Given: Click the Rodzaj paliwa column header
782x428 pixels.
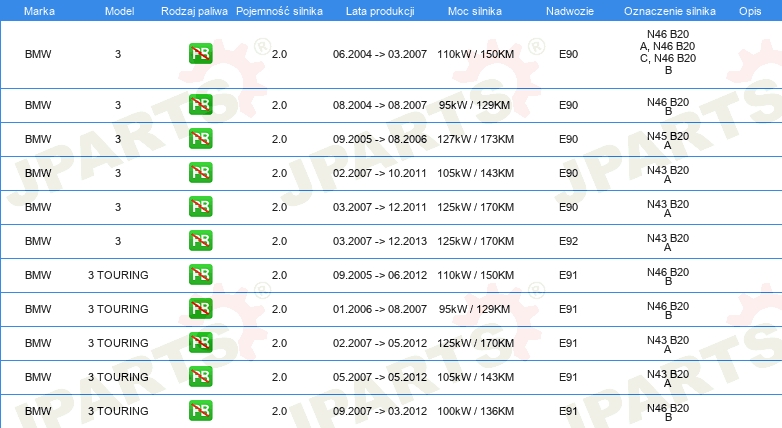Looking at the screenshot, I should (194, 11).
